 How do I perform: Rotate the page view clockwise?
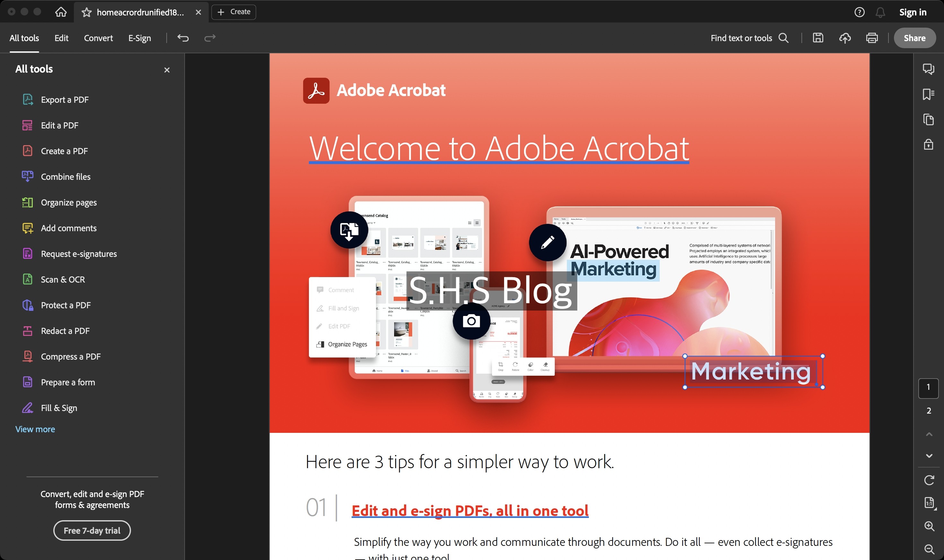[929, 480]
